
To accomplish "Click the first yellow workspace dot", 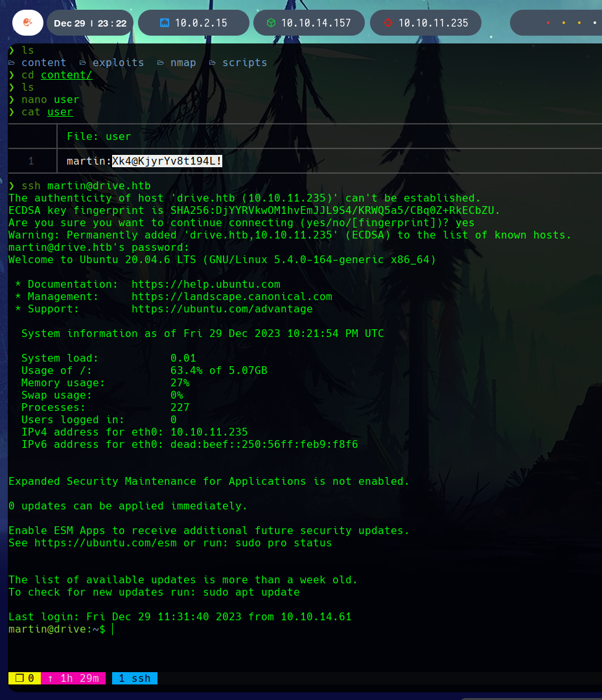I will (x=563, y=23).
